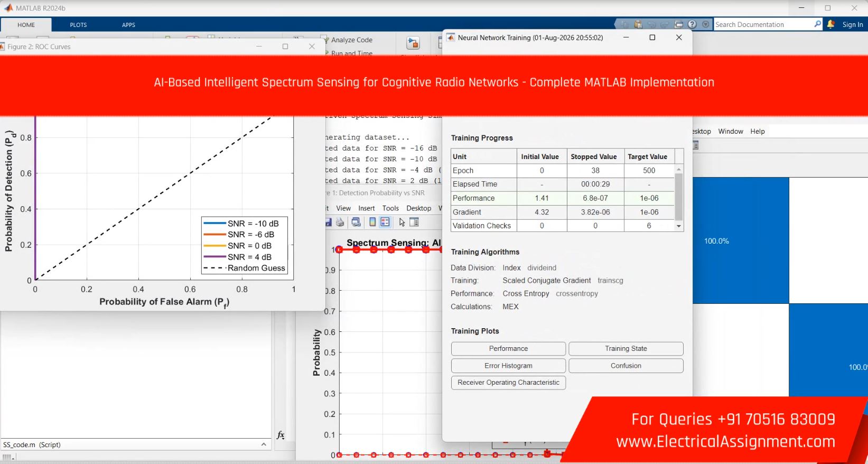Click the search magnifier icon
The image size is (868, 464).
(818, 24)
